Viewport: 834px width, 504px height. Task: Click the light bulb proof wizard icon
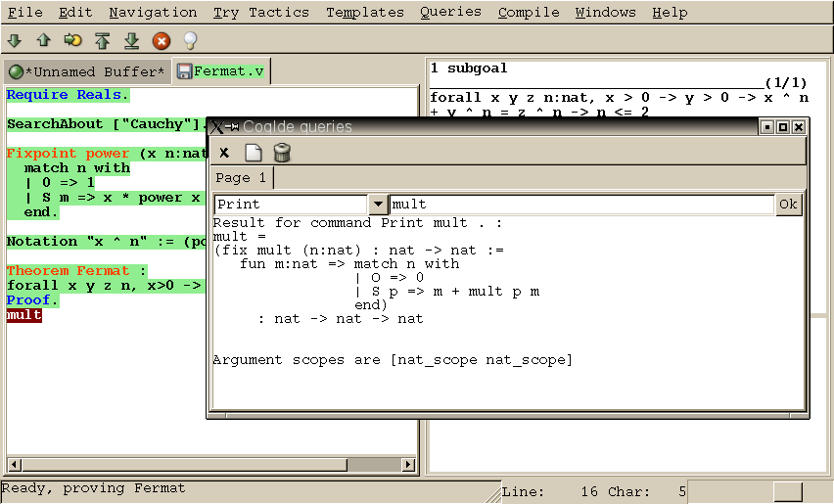point(190,41)
